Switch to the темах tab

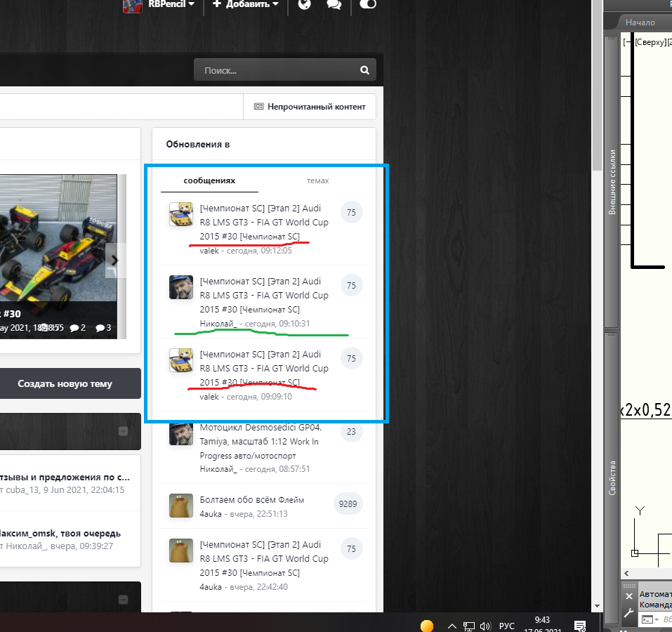pyautogui.click(x=317, y=180)
